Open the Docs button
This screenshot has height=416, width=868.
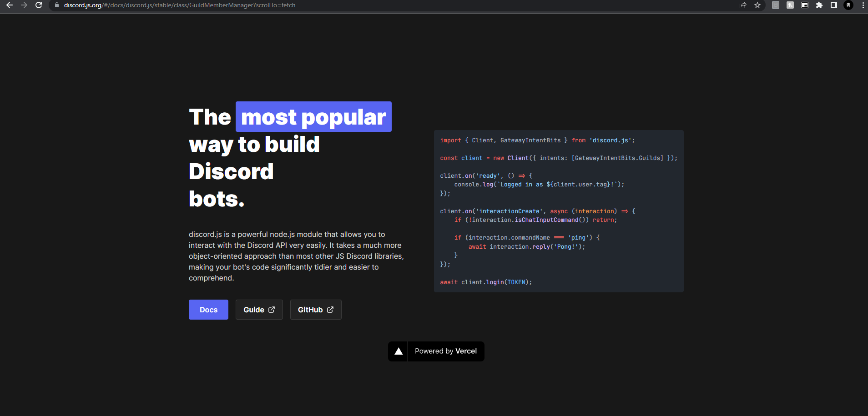point(208,310)
